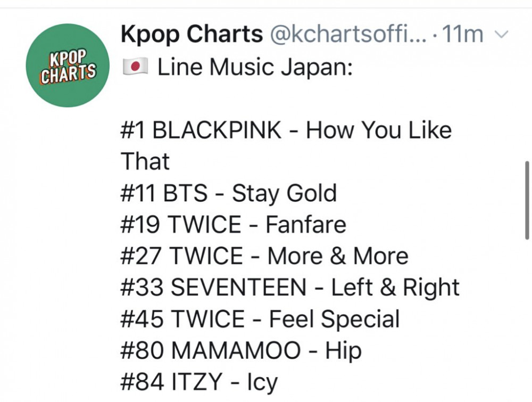This screenshot has height=402, width=532.
Task: Click the #84 hashtag rank number
Action: point(142,382)
